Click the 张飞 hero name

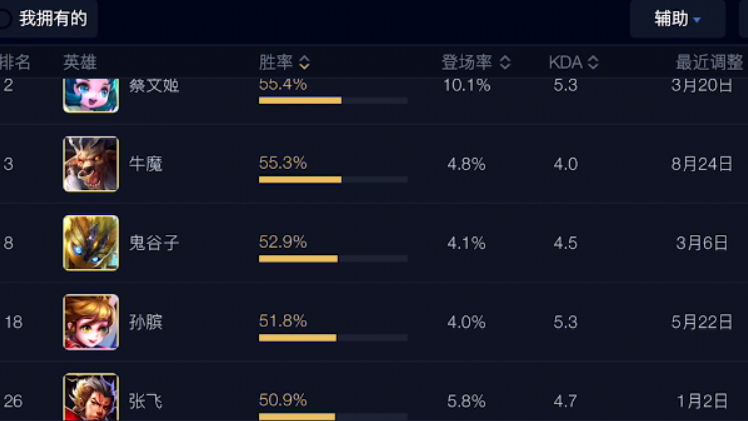tap(145, 401)
